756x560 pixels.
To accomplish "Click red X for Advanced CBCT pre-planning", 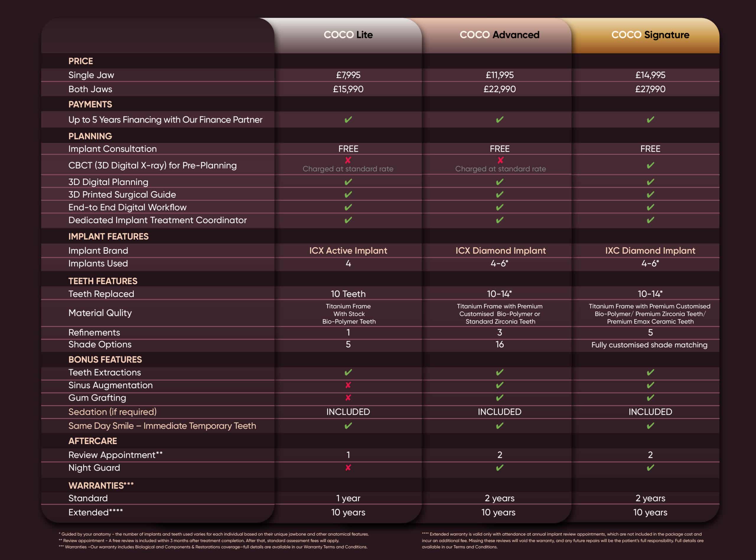I will [x=500, y=160].
